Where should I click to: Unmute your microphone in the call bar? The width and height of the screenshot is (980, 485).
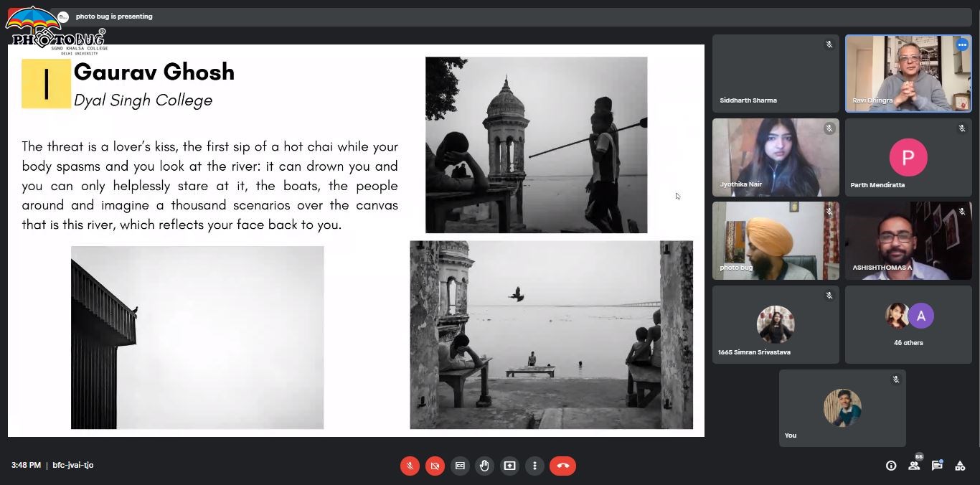[410, 466]
